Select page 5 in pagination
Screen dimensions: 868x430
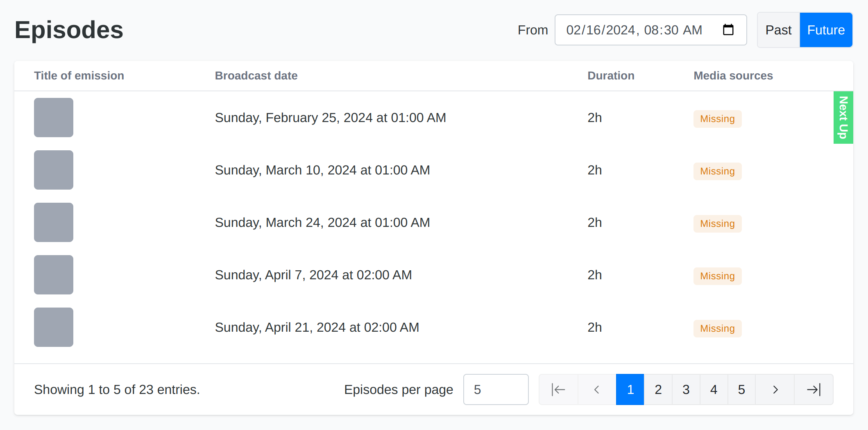[741, 389]
